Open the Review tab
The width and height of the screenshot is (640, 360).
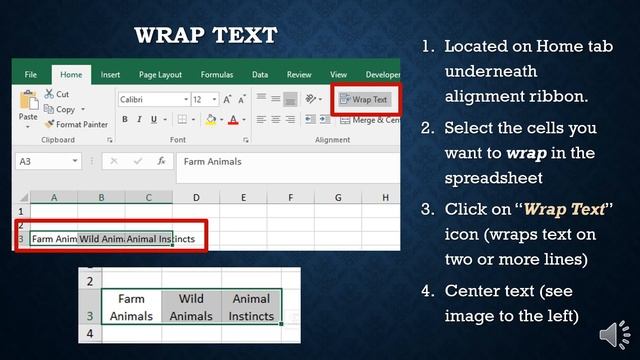click(x=299, y=75)
